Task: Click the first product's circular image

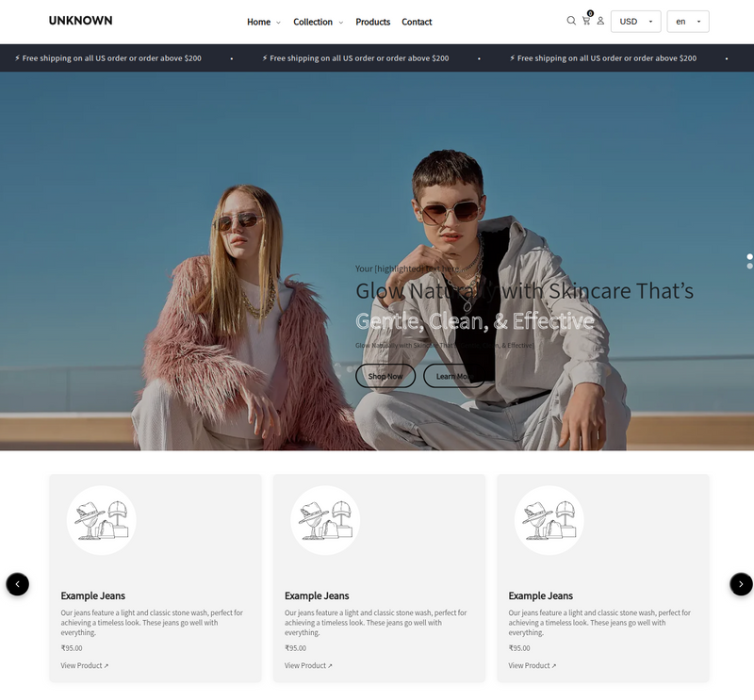Action: pyautogui.click(x=101, y=520)
